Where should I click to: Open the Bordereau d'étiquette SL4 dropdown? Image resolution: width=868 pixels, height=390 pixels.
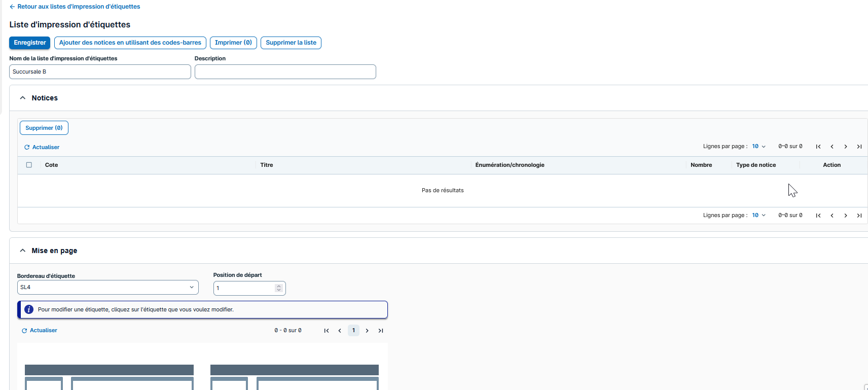click(x=107, y=287)
